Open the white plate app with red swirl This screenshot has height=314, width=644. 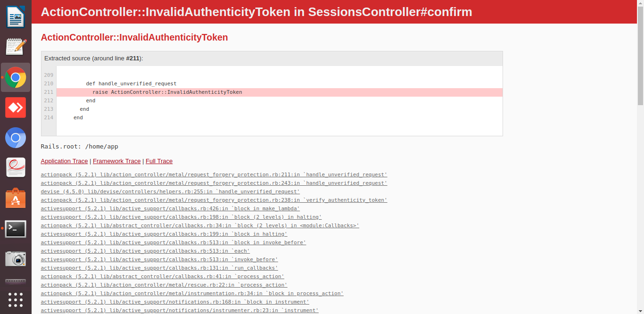pyautogui.click(x=16, y=167)
